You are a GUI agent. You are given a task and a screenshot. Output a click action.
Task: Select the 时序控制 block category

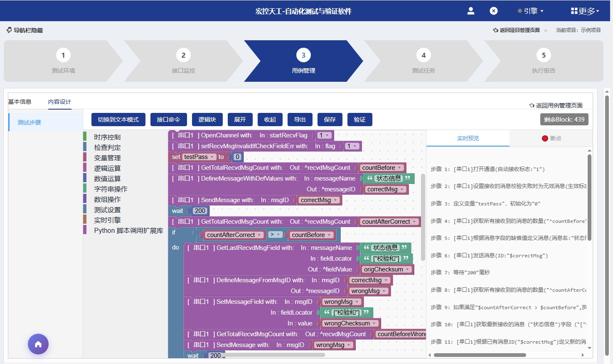(107, 137)
